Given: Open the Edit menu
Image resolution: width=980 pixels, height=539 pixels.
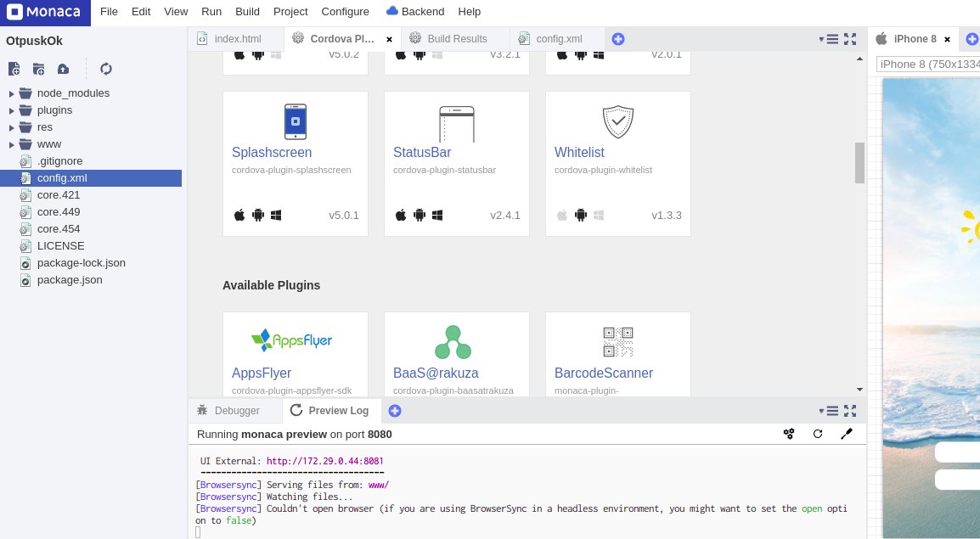Looking at the screenshot, I should 141,11.
